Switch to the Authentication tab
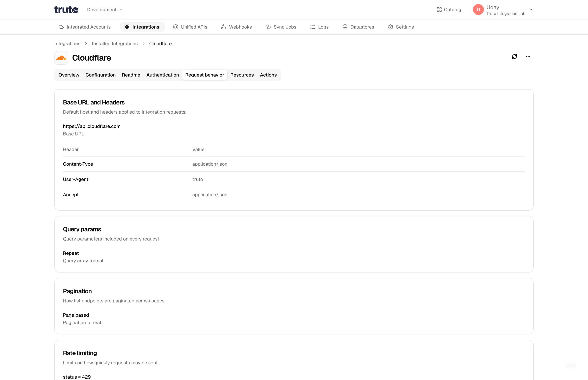 pos(162,75)
